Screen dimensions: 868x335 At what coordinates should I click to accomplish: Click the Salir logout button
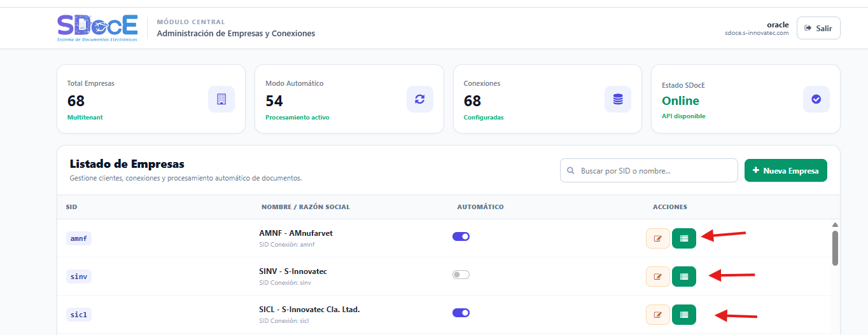[818, 28]
